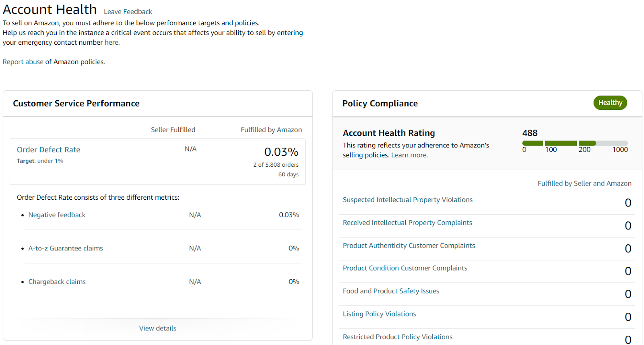View Product Authenticity Customer Complaints
The width and height of the screenshot is (644, 345).
point(409,246)
